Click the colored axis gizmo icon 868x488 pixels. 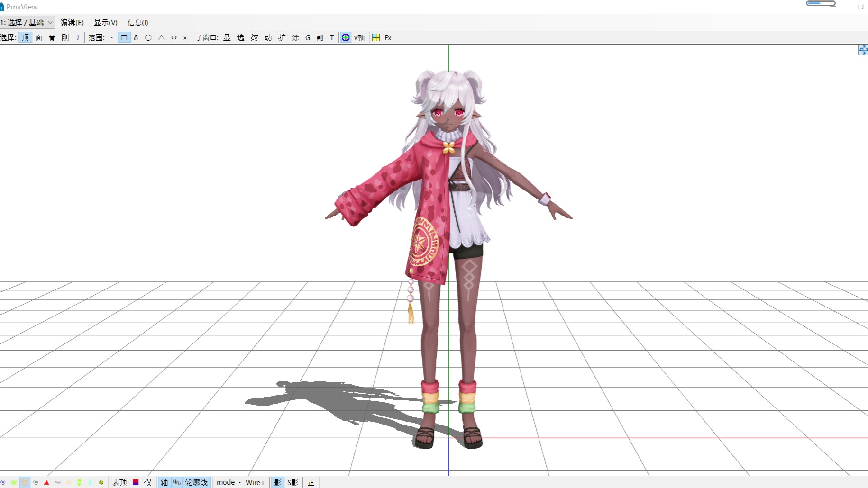point(346,37)
